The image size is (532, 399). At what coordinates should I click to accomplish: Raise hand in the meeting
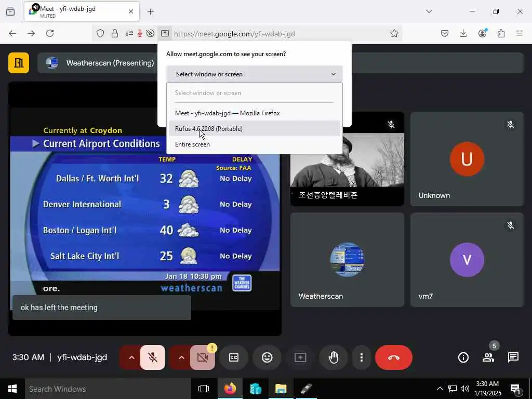coord(334,357)
